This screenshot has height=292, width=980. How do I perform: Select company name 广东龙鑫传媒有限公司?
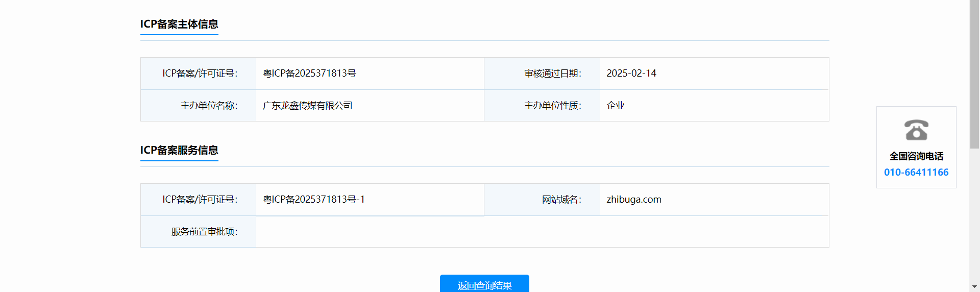point(307,106)
